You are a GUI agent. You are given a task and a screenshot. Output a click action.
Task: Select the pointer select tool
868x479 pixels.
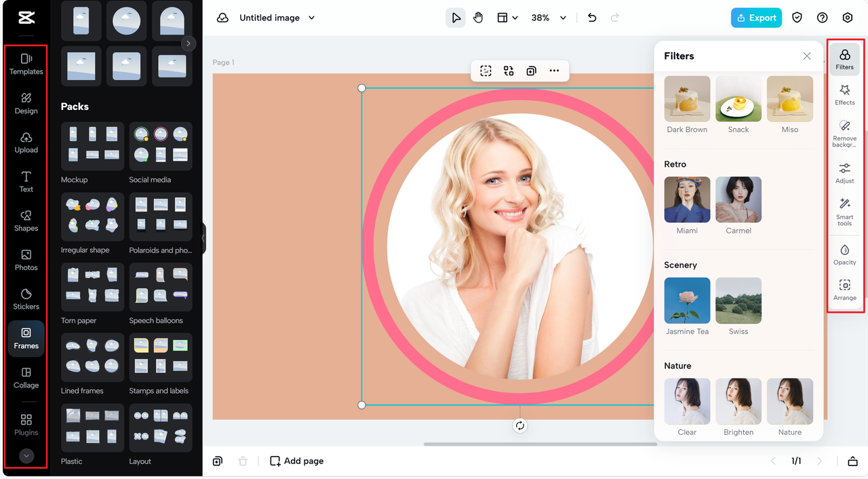(456, 18)
